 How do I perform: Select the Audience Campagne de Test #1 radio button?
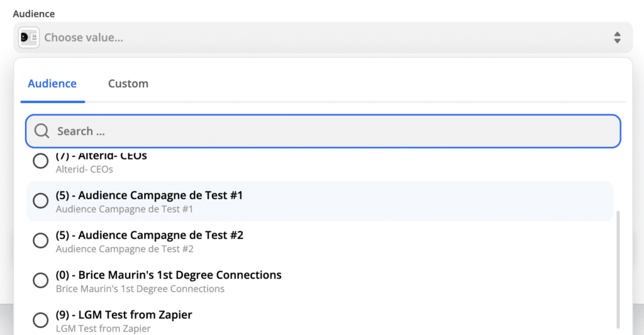pos(41,201)
